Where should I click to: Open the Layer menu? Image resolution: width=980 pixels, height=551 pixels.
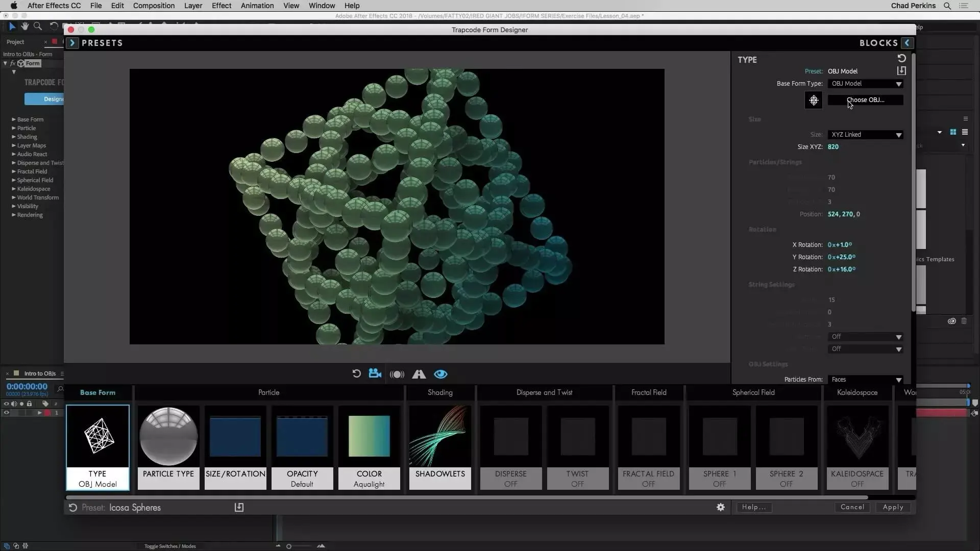[x=193, y=6]
